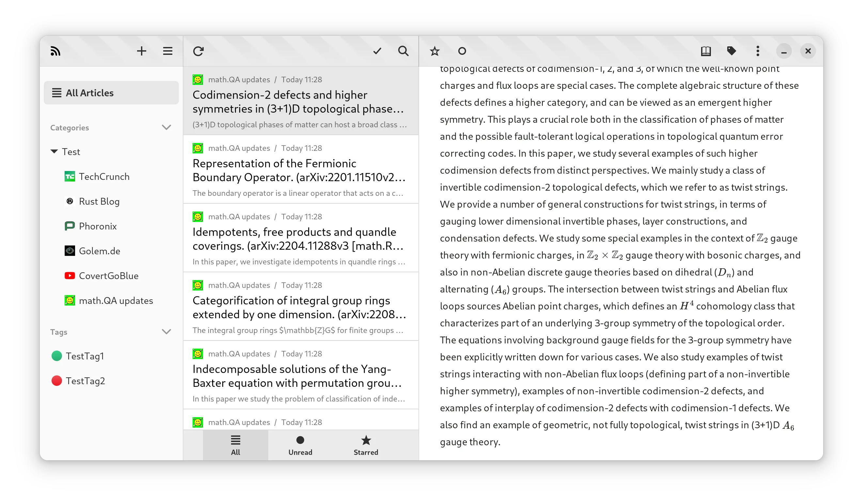Star the current article
This screenshot has height=504, width=863.
pyautogui.click(x=434, y=51)
